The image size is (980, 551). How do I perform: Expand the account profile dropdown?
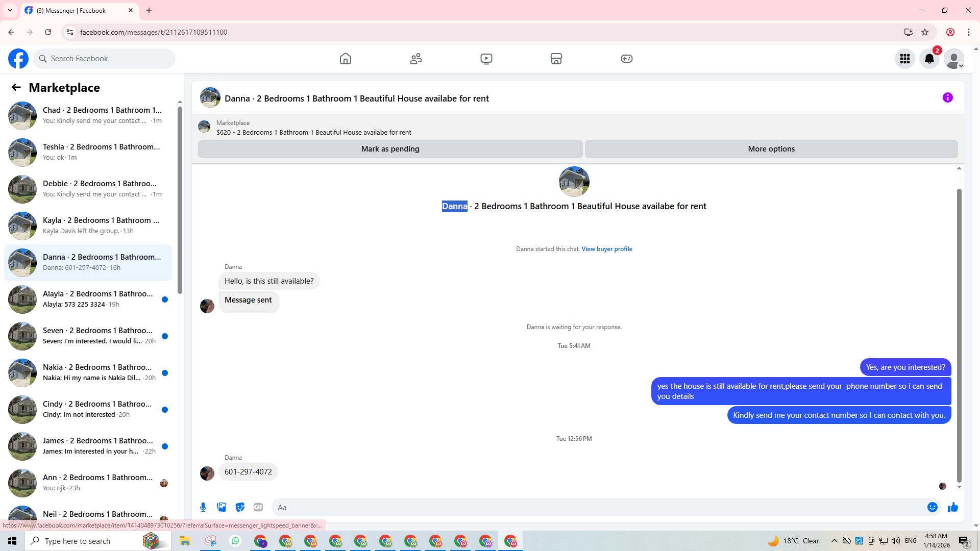tap(954, 59)
